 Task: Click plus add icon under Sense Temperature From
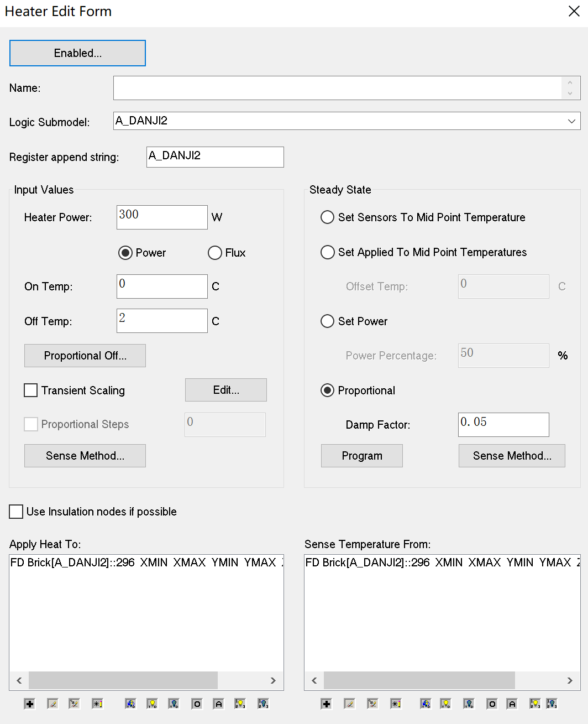click(x=327, y=704)
